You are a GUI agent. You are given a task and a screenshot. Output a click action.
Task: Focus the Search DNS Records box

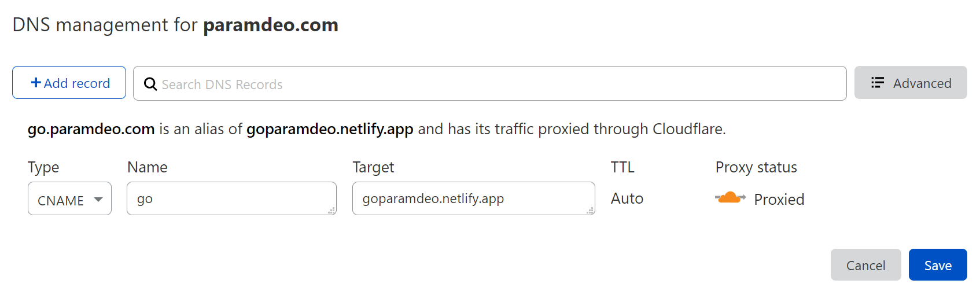point(489,83)
